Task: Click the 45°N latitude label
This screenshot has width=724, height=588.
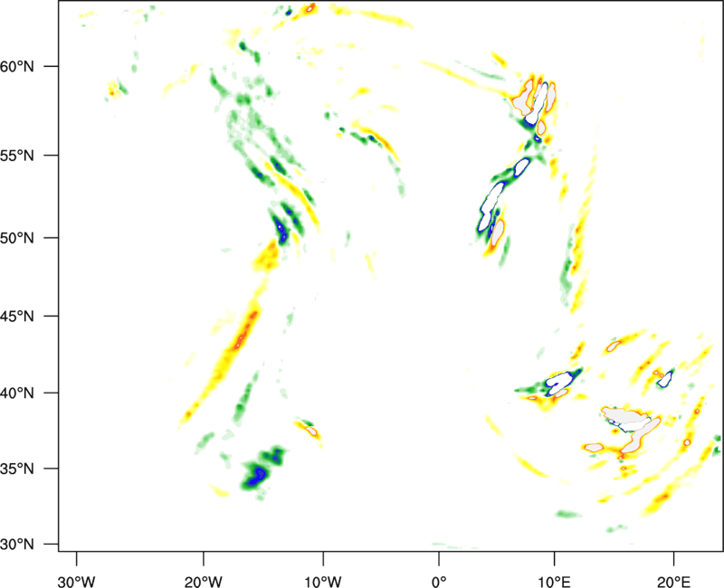Action: point(17,317)
